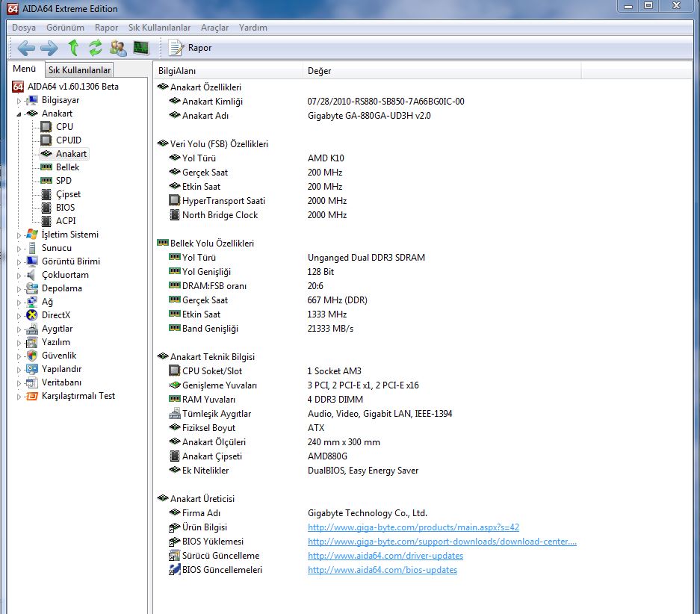
Task: Click the Back navigation arrow
Action: click(x=26, y=48)
